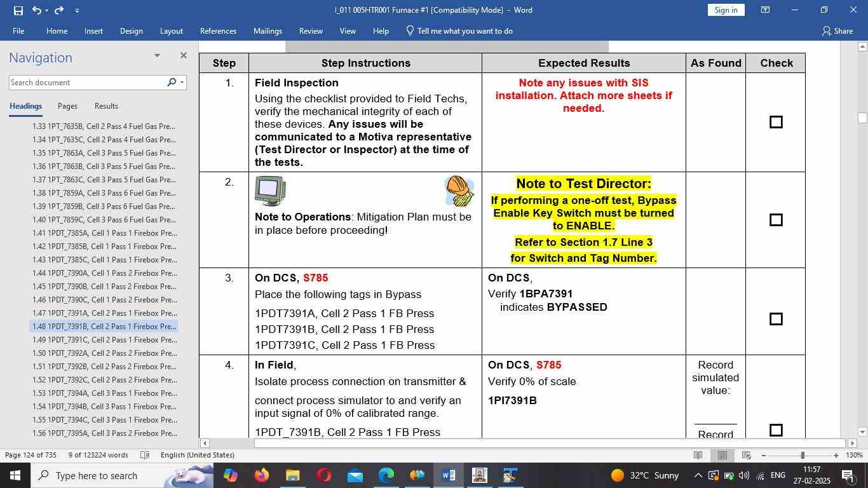Viewport: 868px width, 488px height.
Task: Go to heading 1.53 1PDT_7394A
Action: click(104, 393)
